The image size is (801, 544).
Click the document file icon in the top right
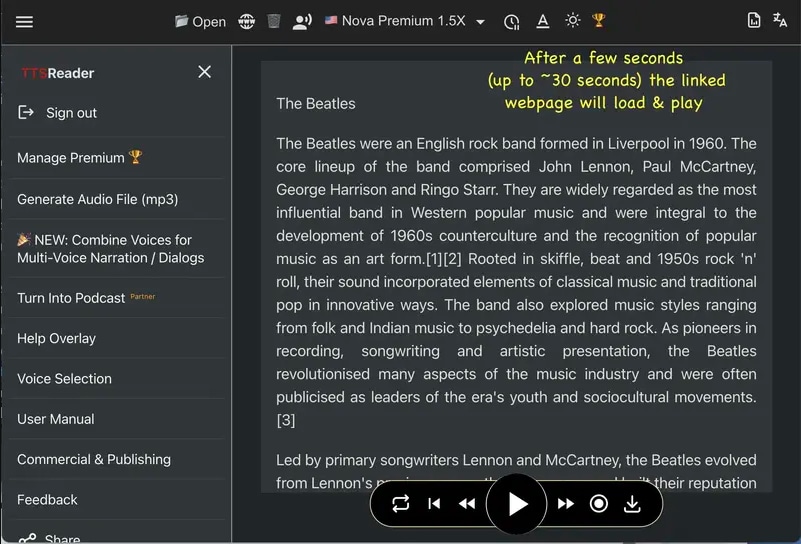[x=753, y=20]
